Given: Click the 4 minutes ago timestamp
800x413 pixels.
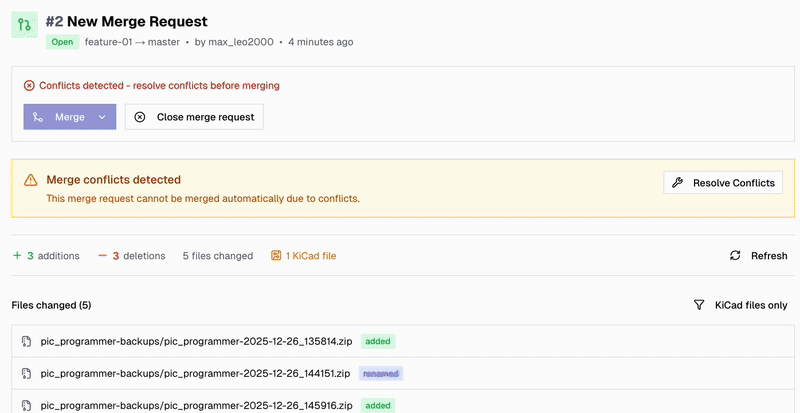Looking at the screenshot, I should coord(320,42).
